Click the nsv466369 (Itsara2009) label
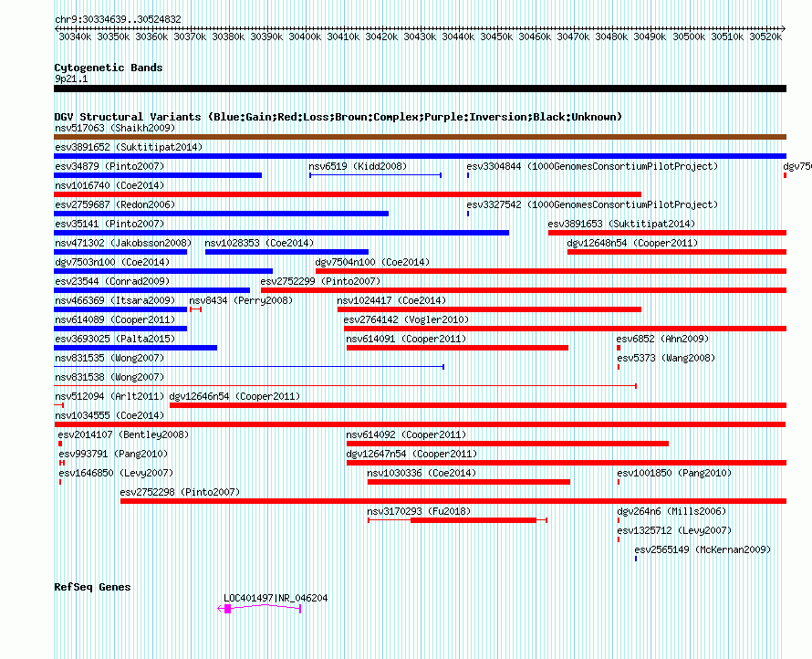This screenshot has height=659, width=812. tap(115, 300)
